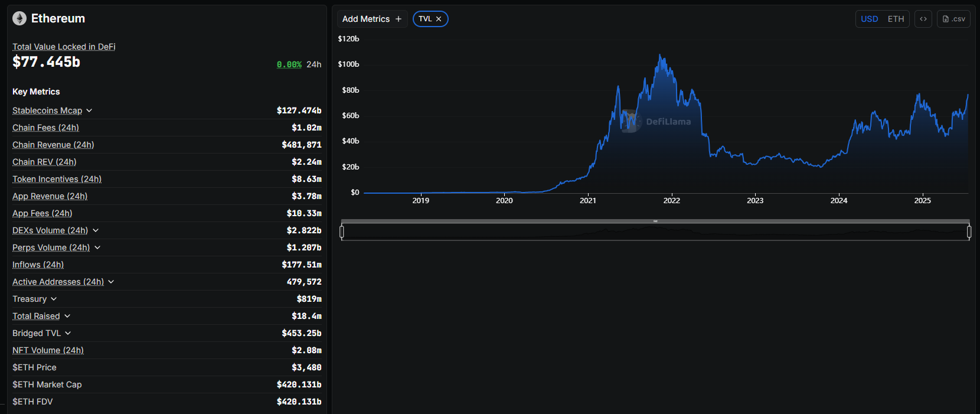Click the $ETH Price label

[x=34, y=367]
